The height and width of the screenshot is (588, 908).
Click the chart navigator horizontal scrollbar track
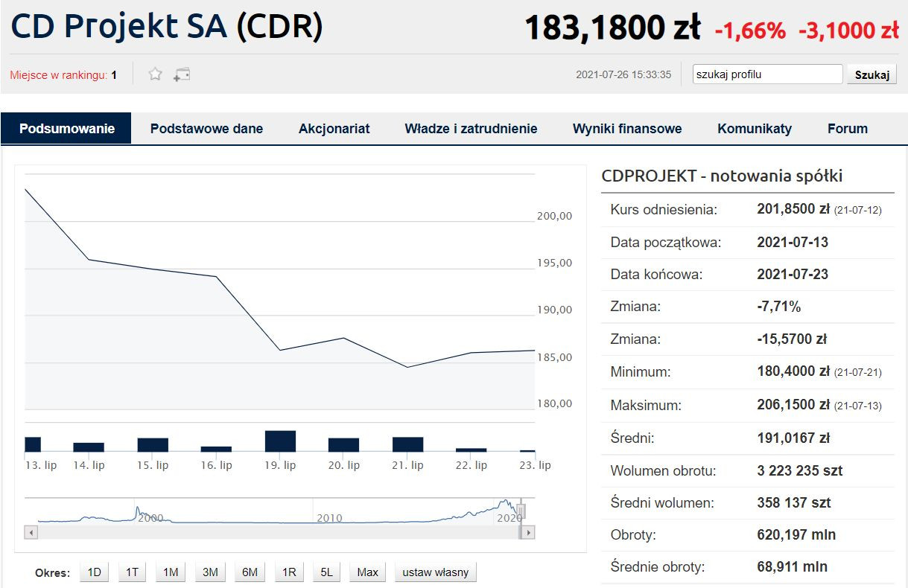pos(279,532)
